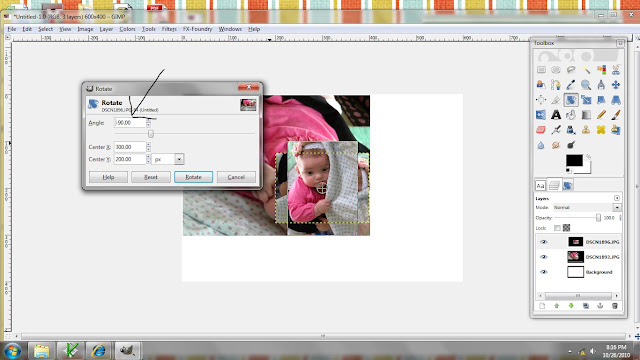The image size is (640, 360).
Task: Hide the DSCN1896.JPG layer
Action: pos(543,242)
